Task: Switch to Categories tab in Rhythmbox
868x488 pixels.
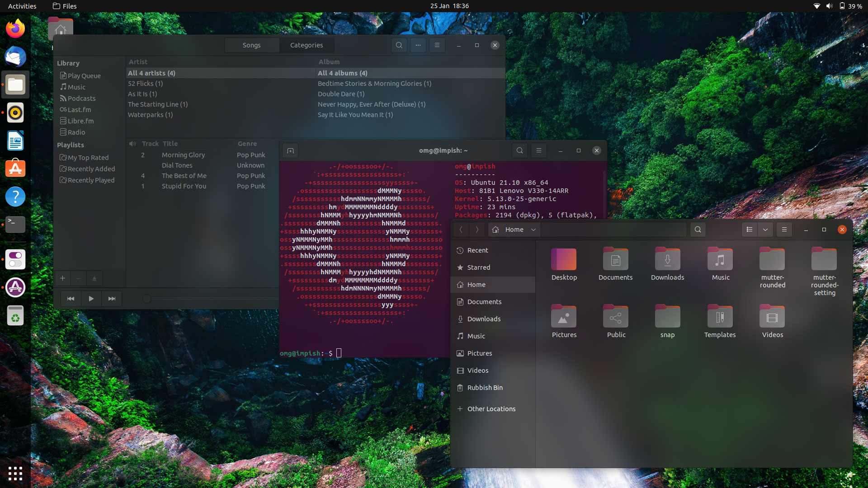Action: (x=307, y=45)
